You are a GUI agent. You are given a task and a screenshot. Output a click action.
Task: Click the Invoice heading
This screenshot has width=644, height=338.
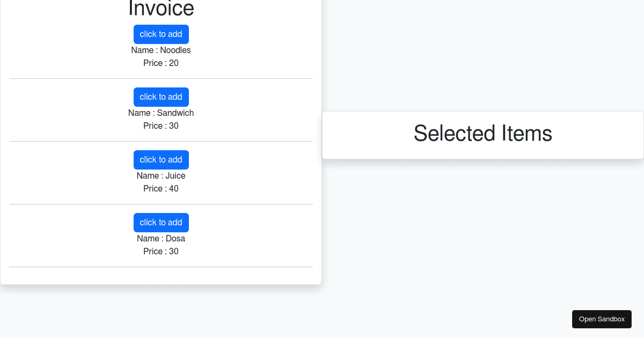tap(161, 8)
